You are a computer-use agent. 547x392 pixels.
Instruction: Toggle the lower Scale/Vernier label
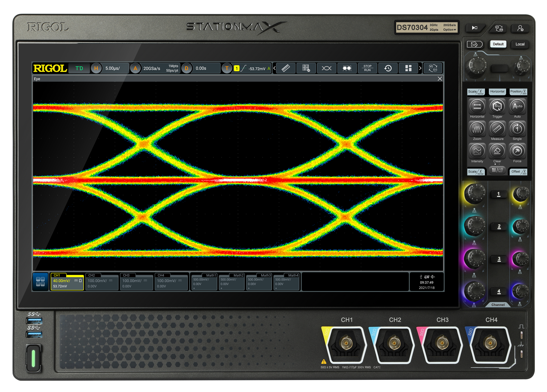pyautogui.click(x=476, y=172)
